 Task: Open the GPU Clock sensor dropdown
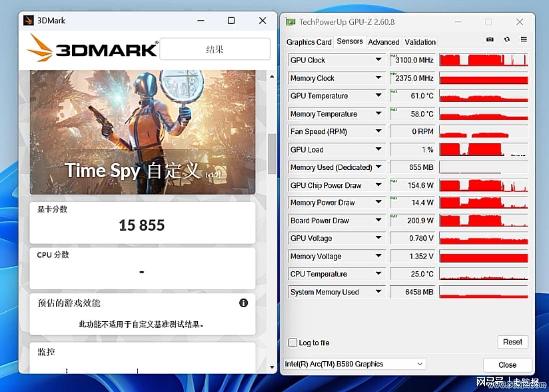378,60
